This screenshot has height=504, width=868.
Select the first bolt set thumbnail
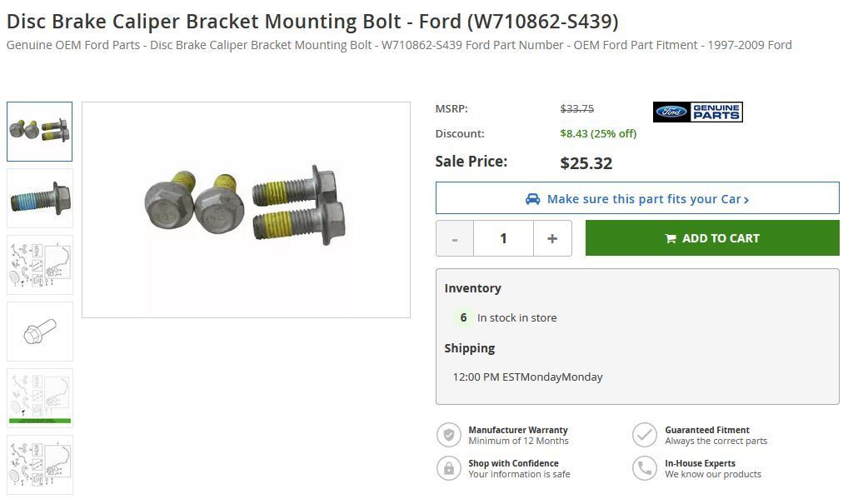click(39, 131)
